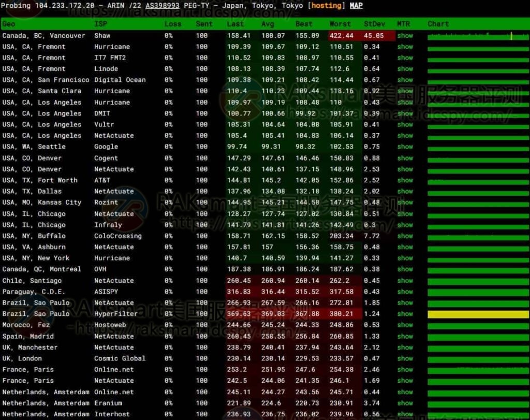Click the Vancouver Shaw latency chart
This screenshot has width=530, height=420.
coord(478,36)
